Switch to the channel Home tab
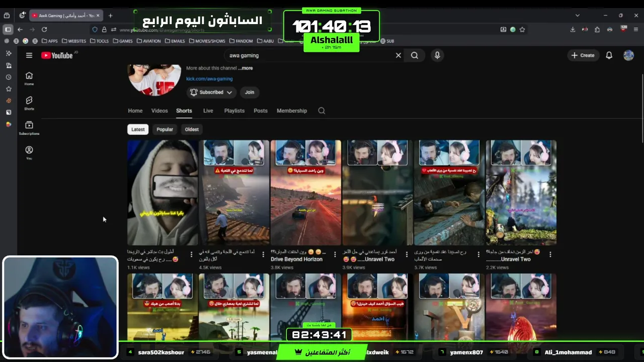 tap(135, 111)
